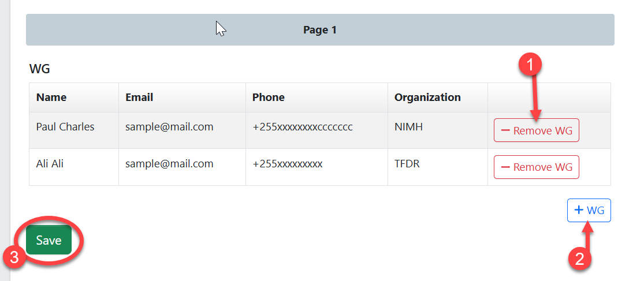Select the Email column header

click(x=139, y=97)
